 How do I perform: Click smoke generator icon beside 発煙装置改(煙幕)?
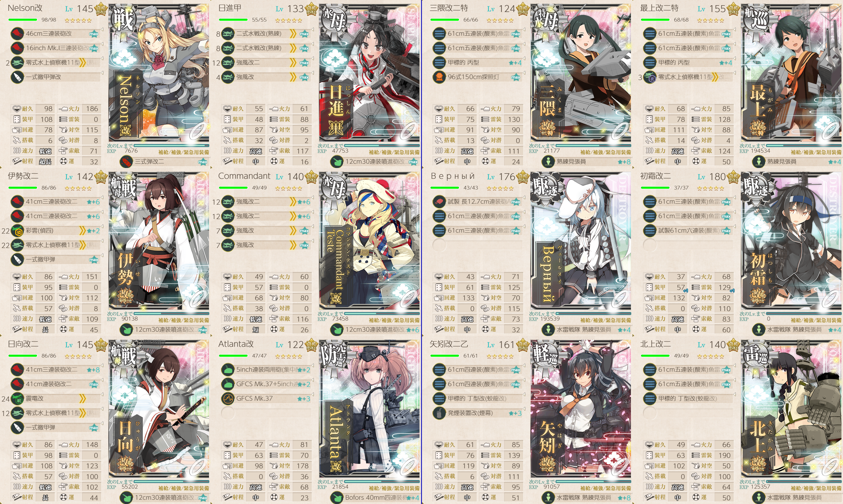[439, 413]
